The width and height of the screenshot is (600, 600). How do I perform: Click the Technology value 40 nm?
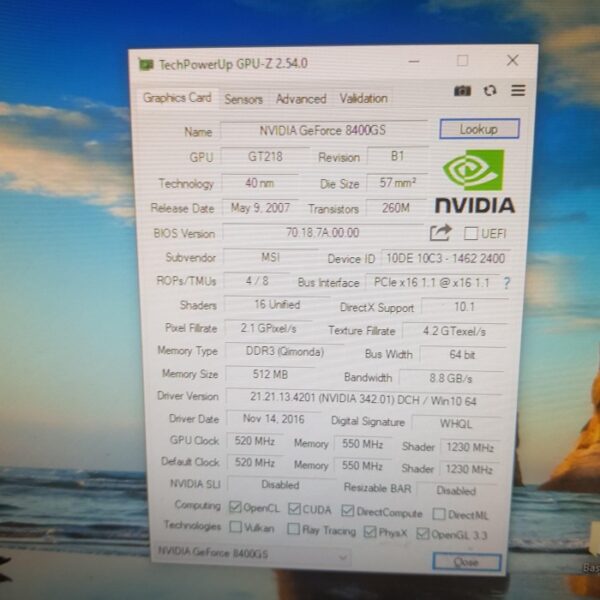pyautogui.click(x=260, y=183)
